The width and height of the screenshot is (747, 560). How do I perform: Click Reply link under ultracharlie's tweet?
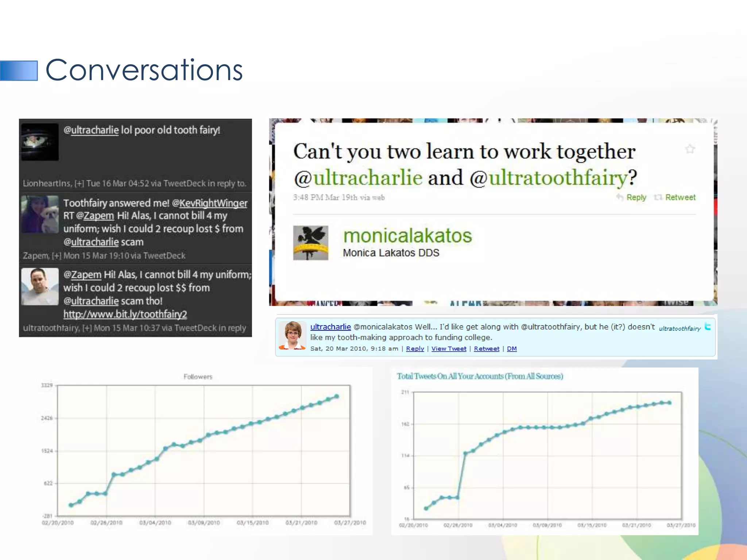415,349
